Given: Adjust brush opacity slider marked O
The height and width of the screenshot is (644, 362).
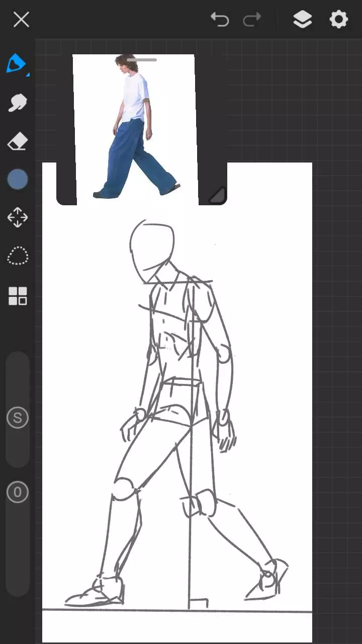Looking at the screenshot, I should 18,492.
